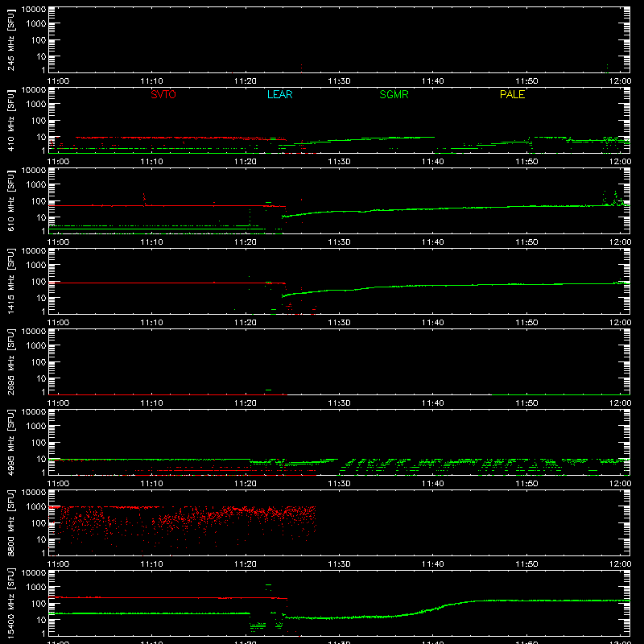Screen dimensions: 644x644
Task: Click the 10000 y-axis value of the 245 MHz plot
Action: tap(34, 10)
